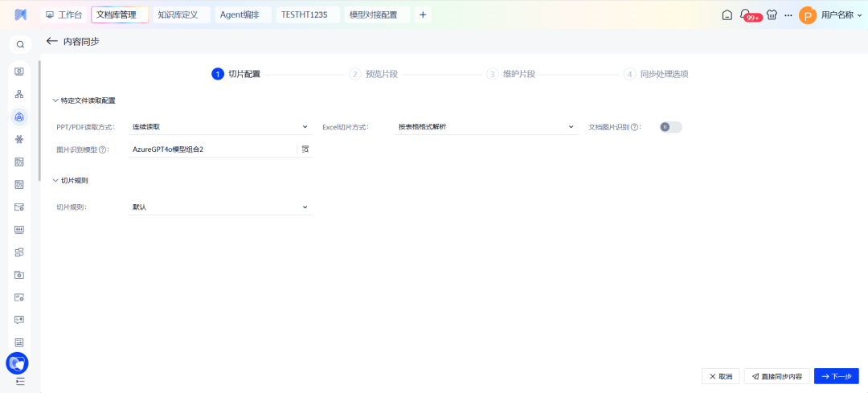868x393 pixels.
Task: Open the notification bell with 99+ badge
Action: coord(746,14)
